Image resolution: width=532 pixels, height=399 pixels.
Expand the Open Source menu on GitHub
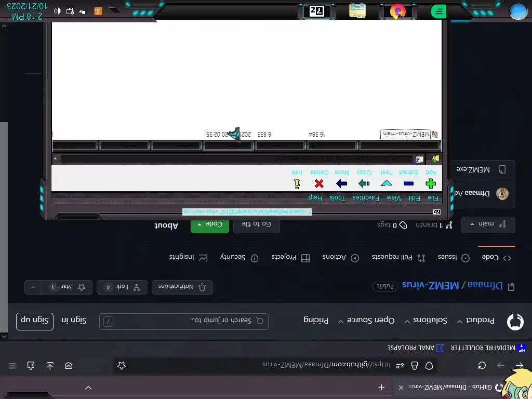click(x=366, y=321)
